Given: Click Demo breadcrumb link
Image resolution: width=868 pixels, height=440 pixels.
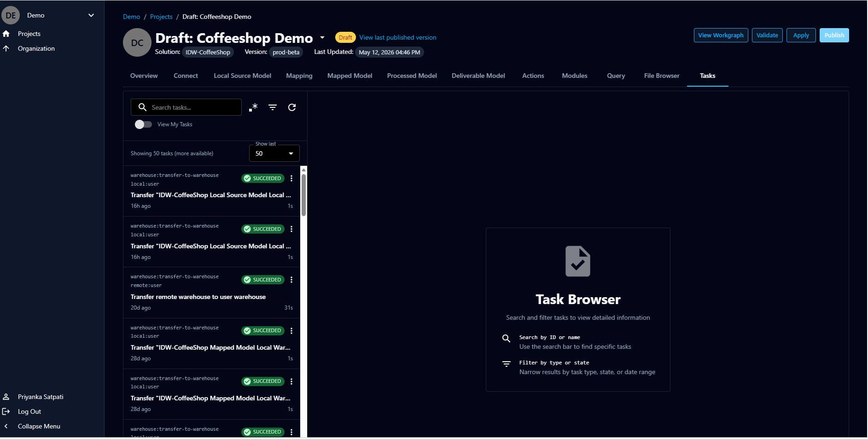Looking at the screenshot, I should tap(131, 17).
